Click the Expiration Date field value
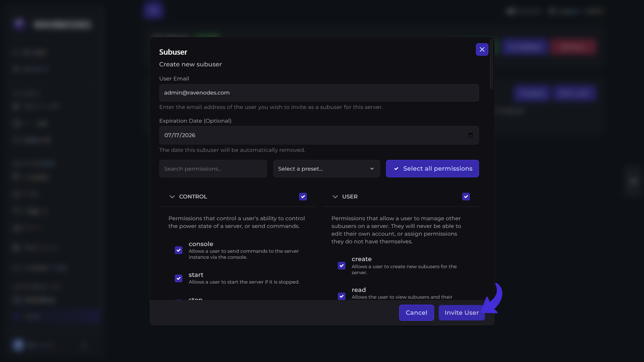 tap(180, 135)
